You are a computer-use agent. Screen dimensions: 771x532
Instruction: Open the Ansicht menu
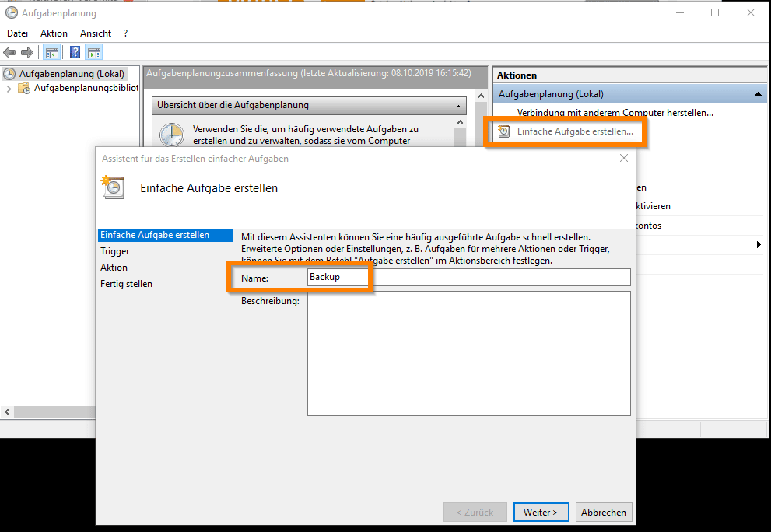pos(96,33)
